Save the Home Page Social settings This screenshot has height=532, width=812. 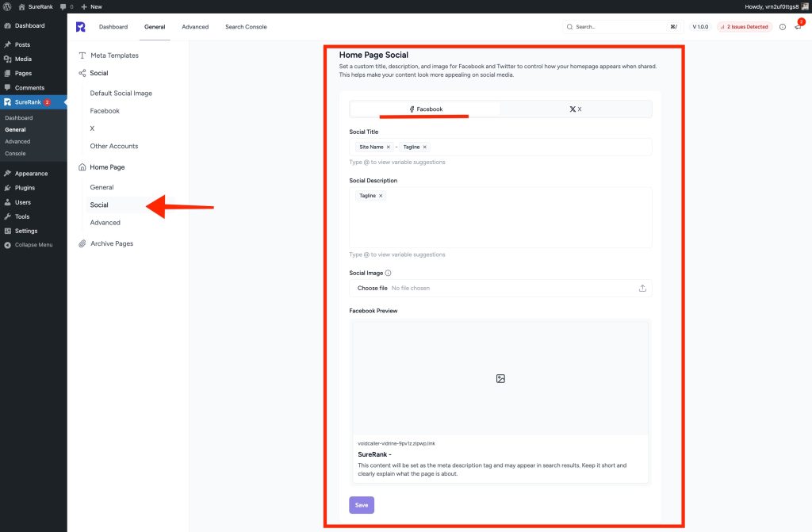(x=362, y=505)
